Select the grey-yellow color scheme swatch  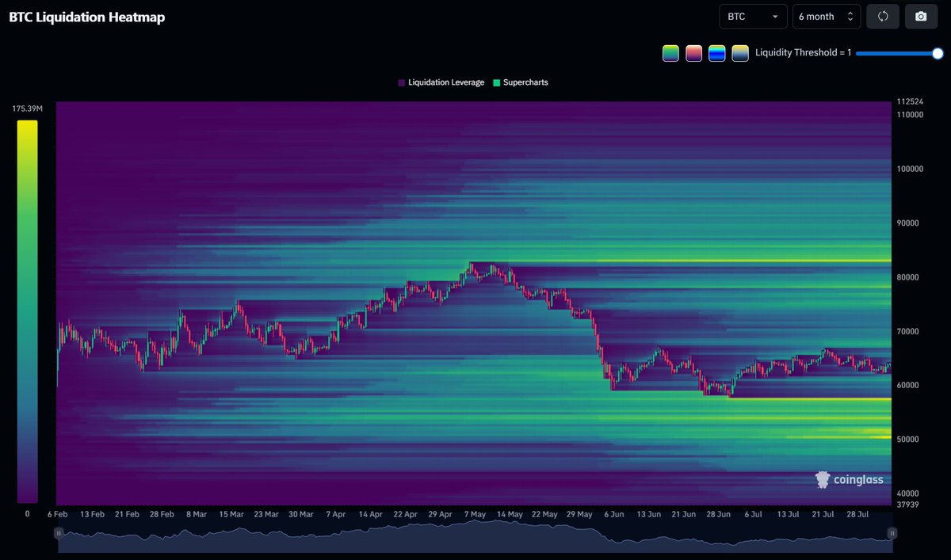coord(740,53)
